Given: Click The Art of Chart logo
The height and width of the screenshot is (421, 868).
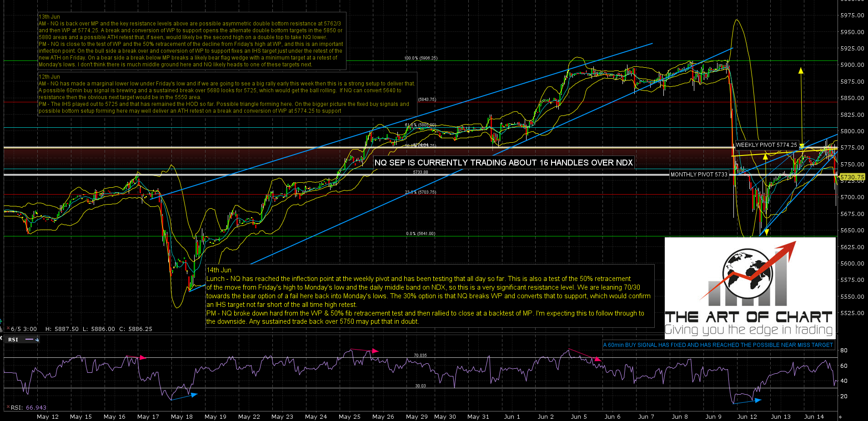Looking at the screenshot, I should pos(750,287).
